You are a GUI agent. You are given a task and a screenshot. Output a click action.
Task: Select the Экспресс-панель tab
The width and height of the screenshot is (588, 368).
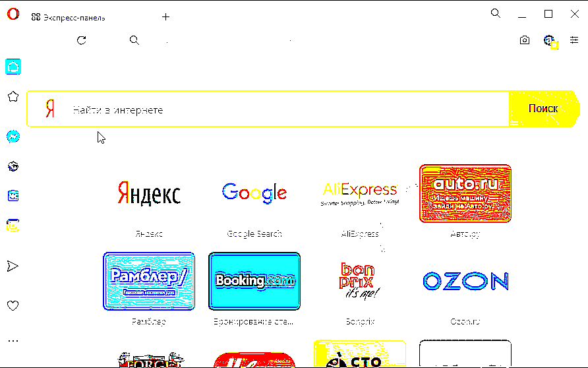tap(69, 18)
